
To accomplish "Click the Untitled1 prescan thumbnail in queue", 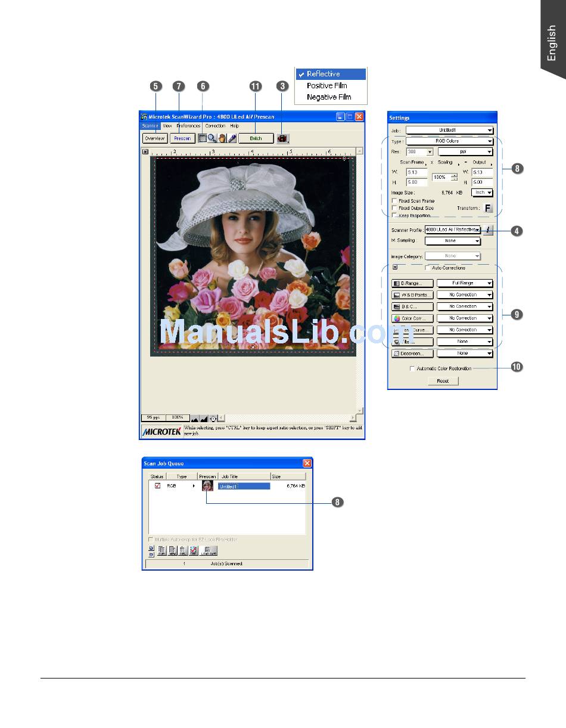I will (207, 486).
